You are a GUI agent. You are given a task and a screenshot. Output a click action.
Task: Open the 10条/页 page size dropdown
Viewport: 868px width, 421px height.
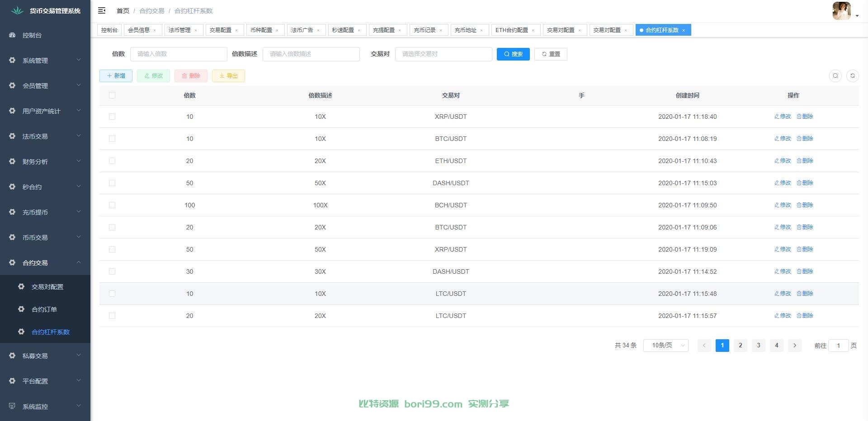coord(665,346)
